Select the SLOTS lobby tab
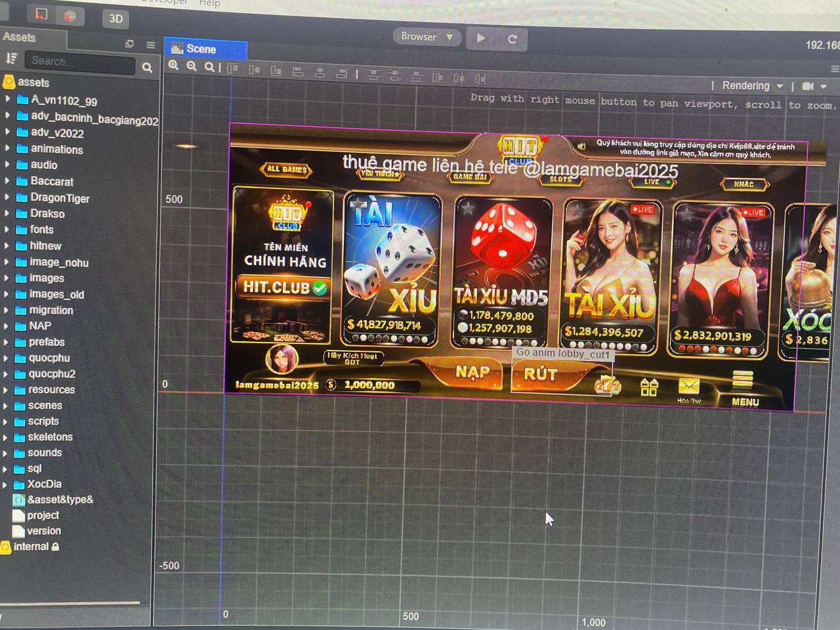 coord(560,178)
